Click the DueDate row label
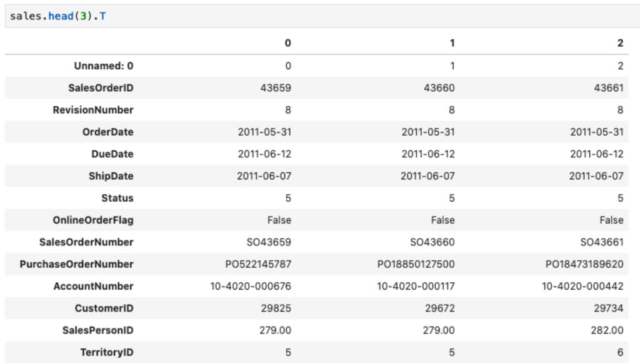This screenshot has width=640, height=364. pyautogui.click(x=112, y=154)
